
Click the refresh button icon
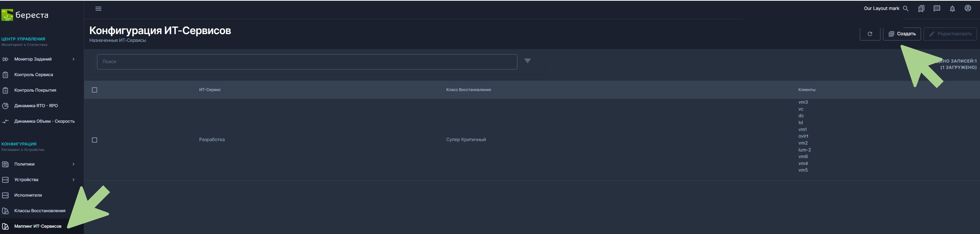[870, 34]
